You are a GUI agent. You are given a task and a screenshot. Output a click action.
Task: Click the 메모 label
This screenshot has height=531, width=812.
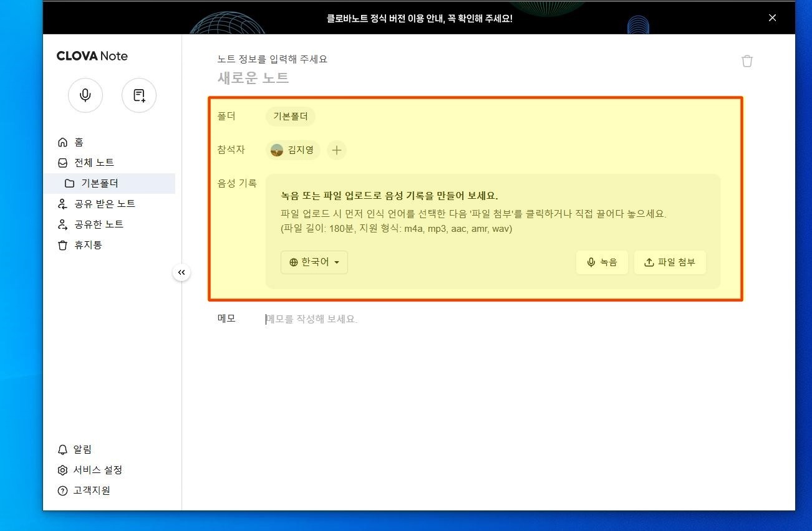coord(226,318)
